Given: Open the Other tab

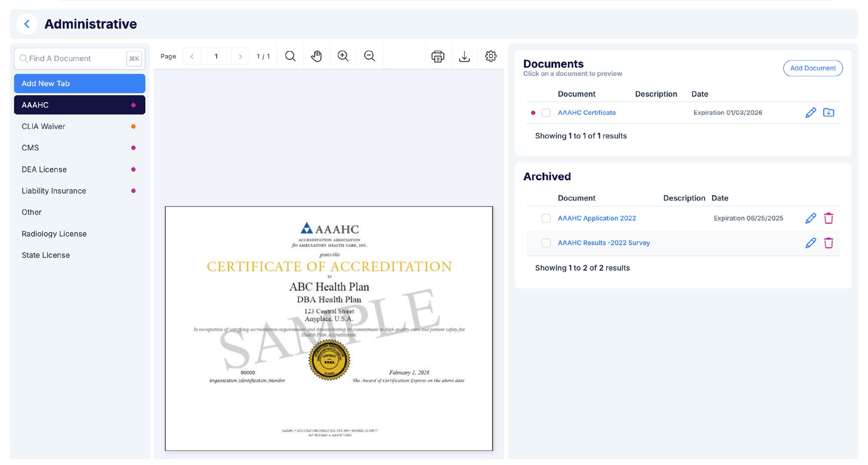Looking at the screenshot, I should [x=79, y=212].
